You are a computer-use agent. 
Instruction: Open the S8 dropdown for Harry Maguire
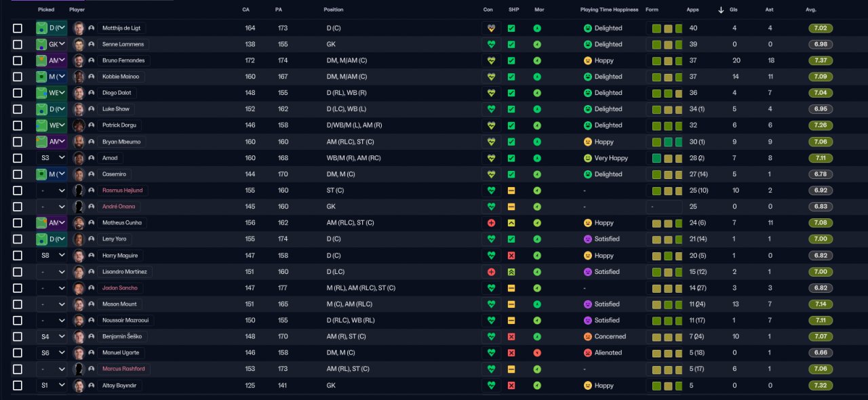(62, 256)
